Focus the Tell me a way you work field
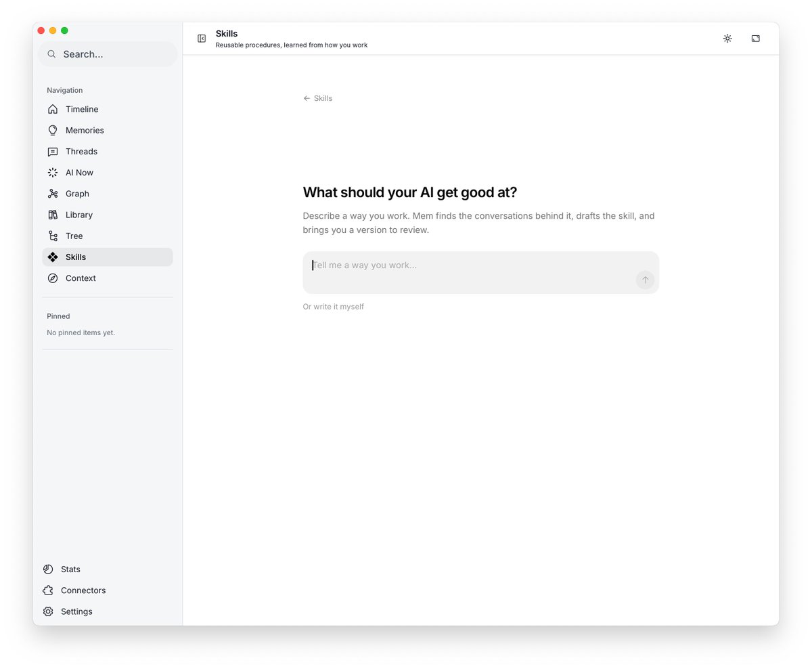 click(481, 273)
